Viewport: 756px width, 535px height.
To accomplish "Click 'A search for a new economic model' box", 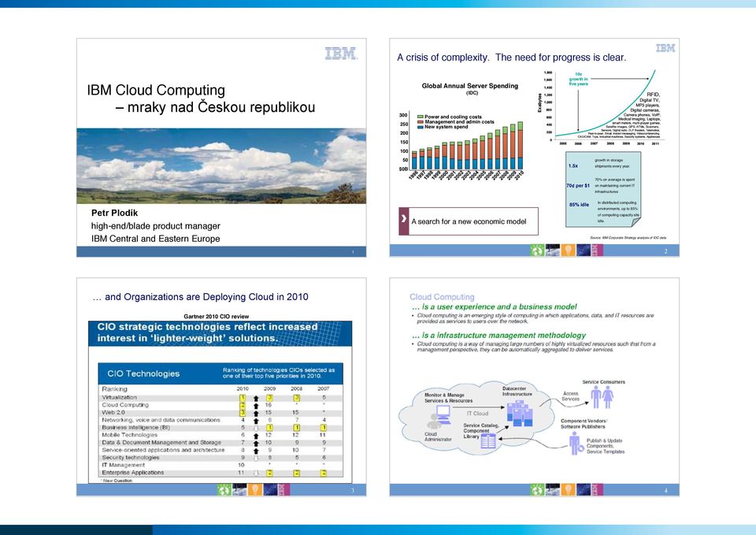I will click(x=469, y=221).
